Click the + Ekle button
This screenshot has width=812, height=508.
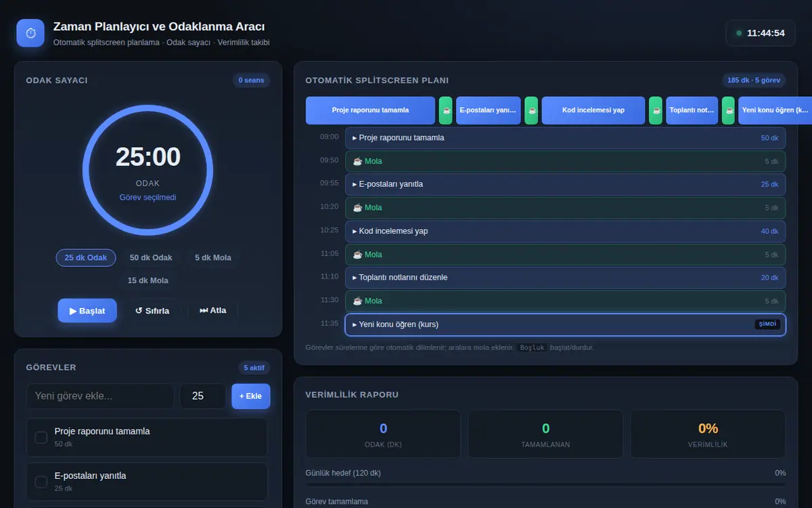click(x=250, y=396)
